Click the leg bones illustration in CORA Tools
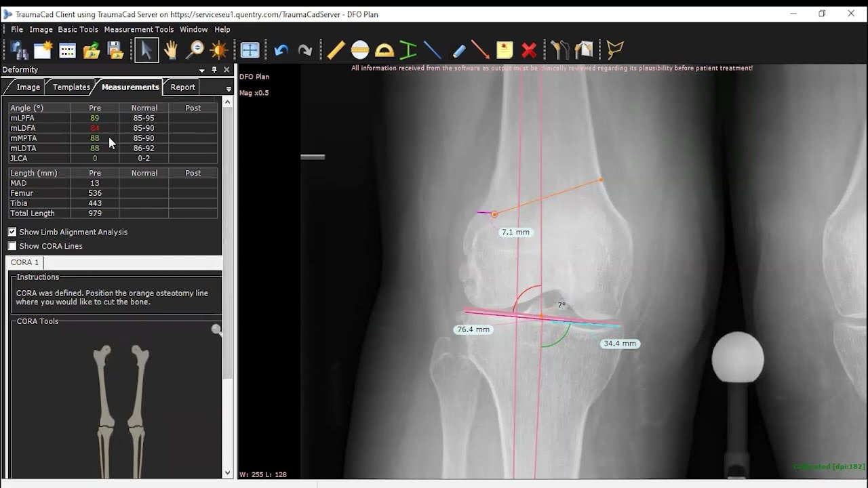Image resolution: width=868 pixels, height=488 pixels. (x=121, y=411)
